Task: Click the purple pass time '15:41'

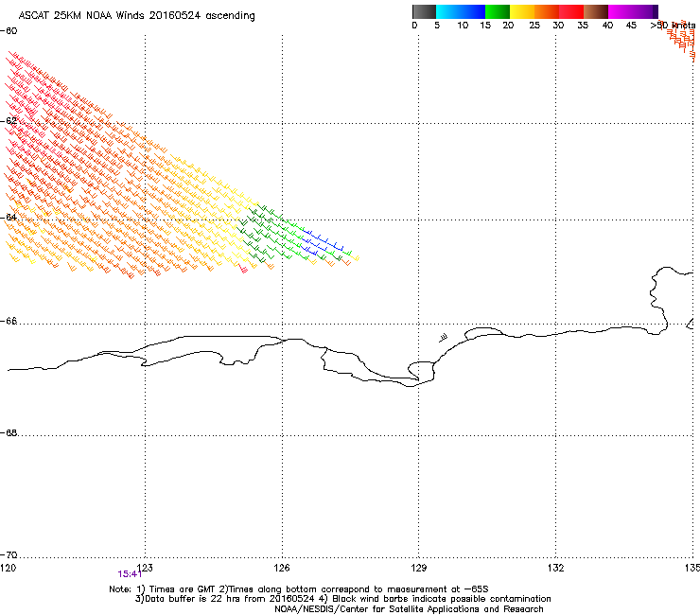Action: 130,574
